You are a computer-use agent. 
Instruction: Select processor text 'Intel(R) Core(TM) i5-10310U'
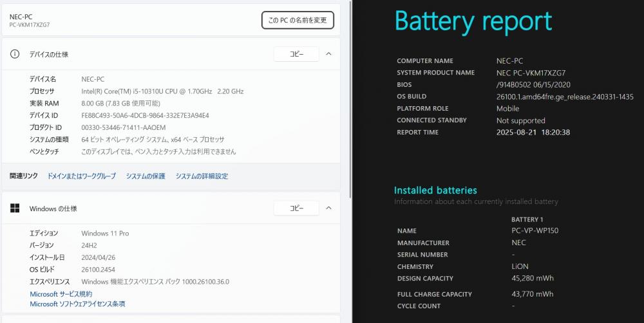click(x=122, y=91)
